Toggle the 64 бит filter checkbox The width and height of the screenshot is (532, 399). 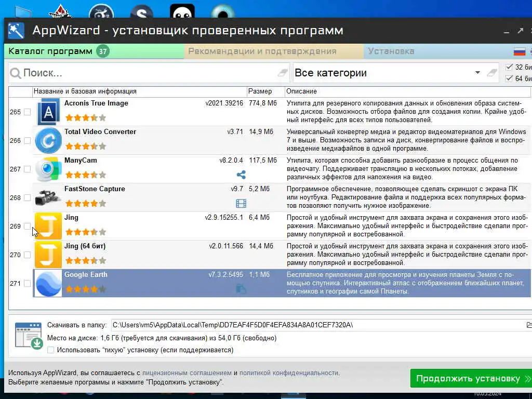[509, 79]
